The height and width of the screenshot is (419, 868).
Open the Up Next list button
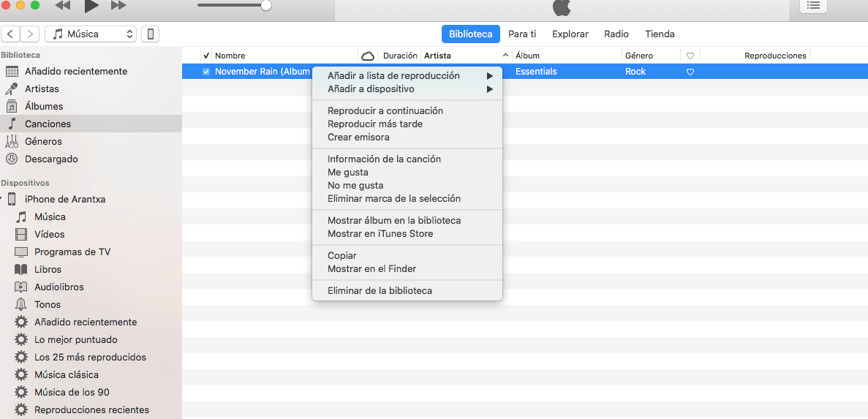(x=813, y=6)
